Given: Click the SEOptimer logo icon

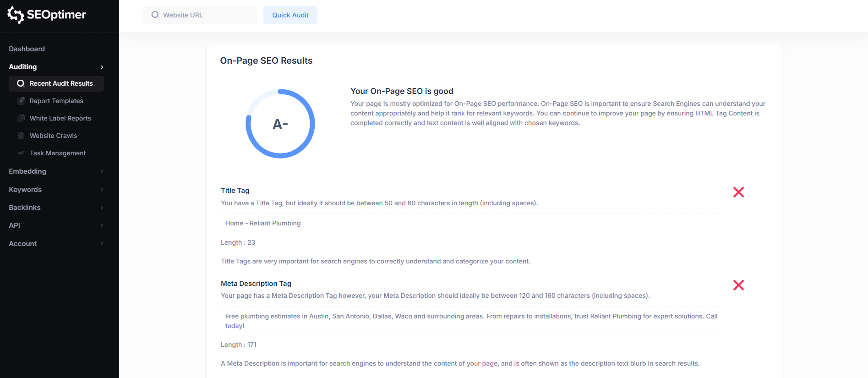Looking at the screenshot, I should tap(16, 15).
